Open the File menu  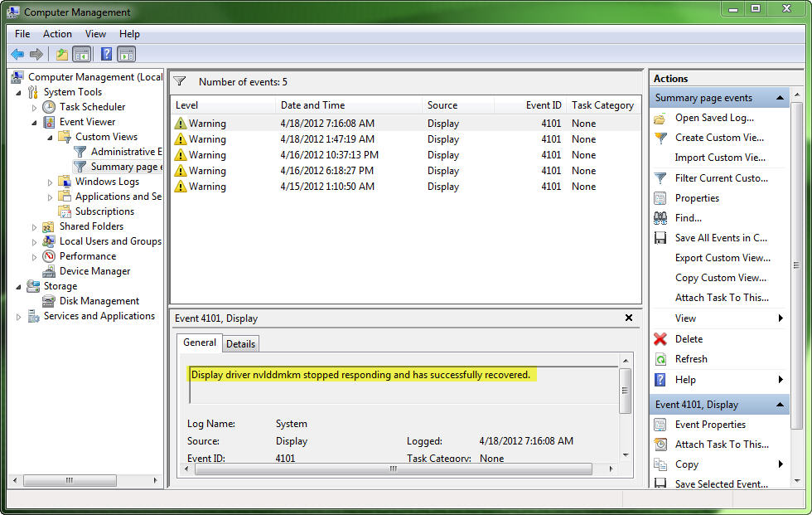tap(22, 34)
